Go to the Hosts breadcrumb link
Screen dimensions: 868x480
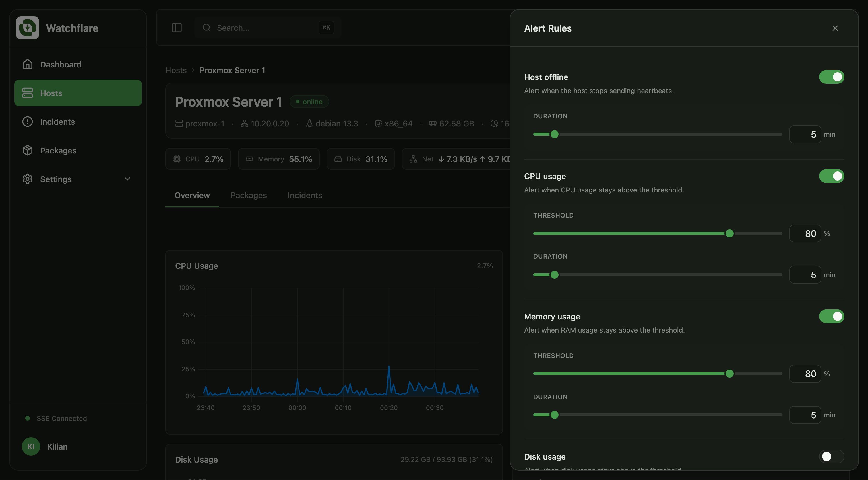176,70
